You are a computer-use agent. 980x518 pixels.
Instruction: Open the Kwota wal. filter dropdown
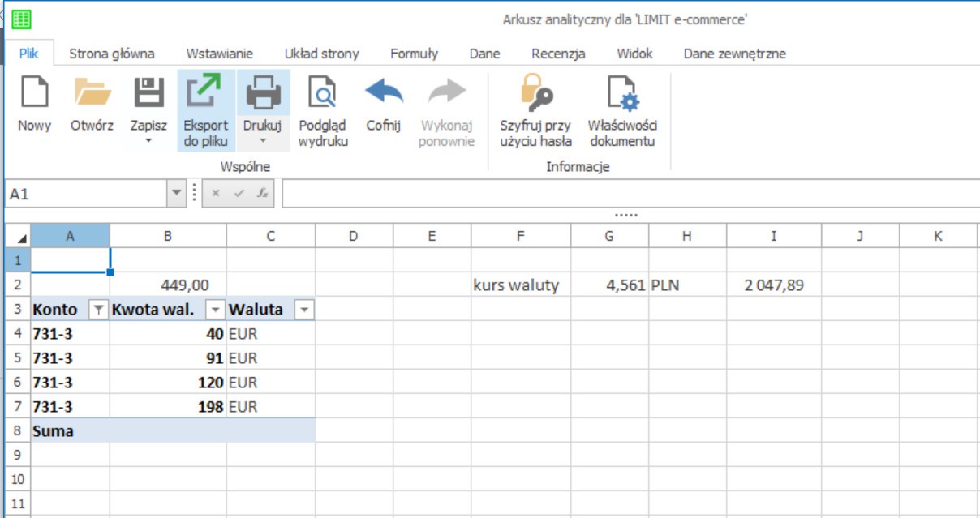[x=216, y=310]
